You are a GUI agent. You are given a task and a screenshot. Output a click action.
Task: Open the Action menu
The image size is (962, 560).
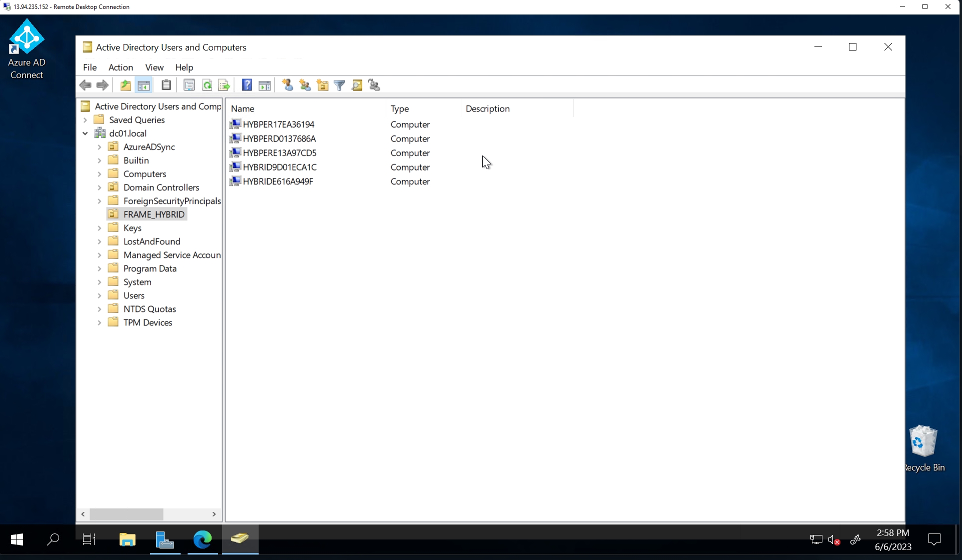point(121,67)
